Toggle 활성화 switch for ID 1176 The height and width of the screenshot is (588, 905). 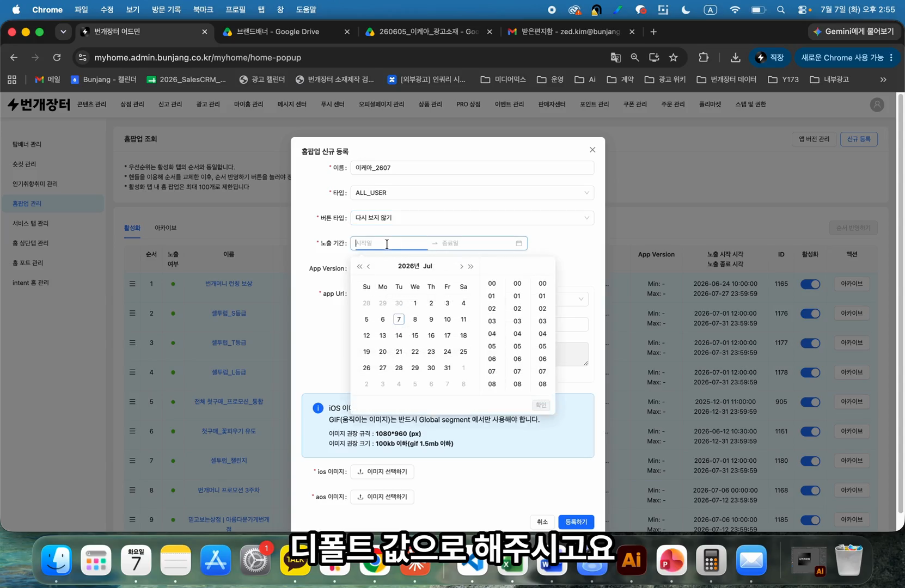pos(810,314)
